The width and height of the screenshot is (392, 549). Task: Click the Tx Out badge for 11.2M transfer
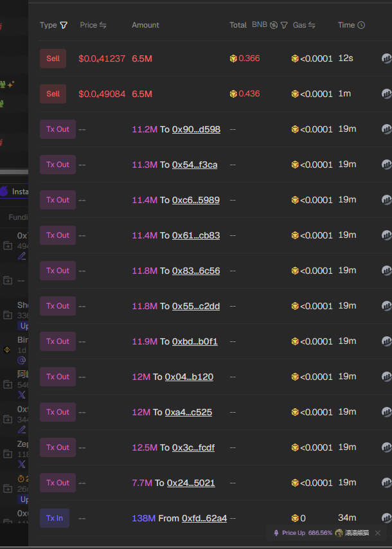click(x=58, y=129)
